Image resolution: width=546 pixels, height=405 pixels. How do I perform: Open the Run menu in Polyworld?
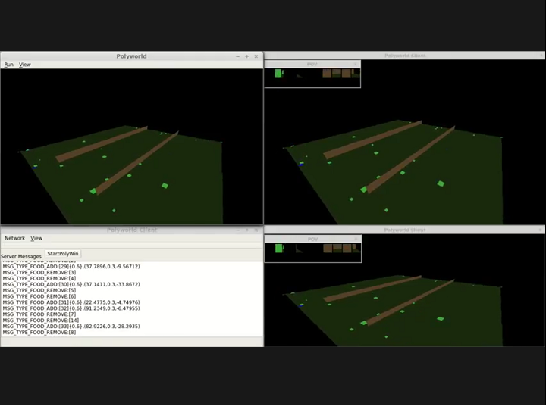point(9,64)
